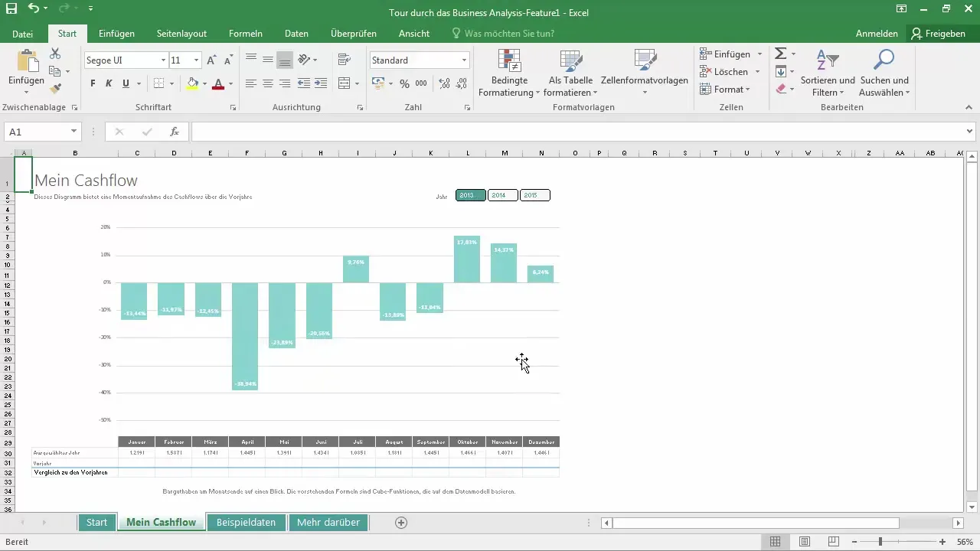Decrease indent icon
980x551 pixels.
(x=304, y=83)
